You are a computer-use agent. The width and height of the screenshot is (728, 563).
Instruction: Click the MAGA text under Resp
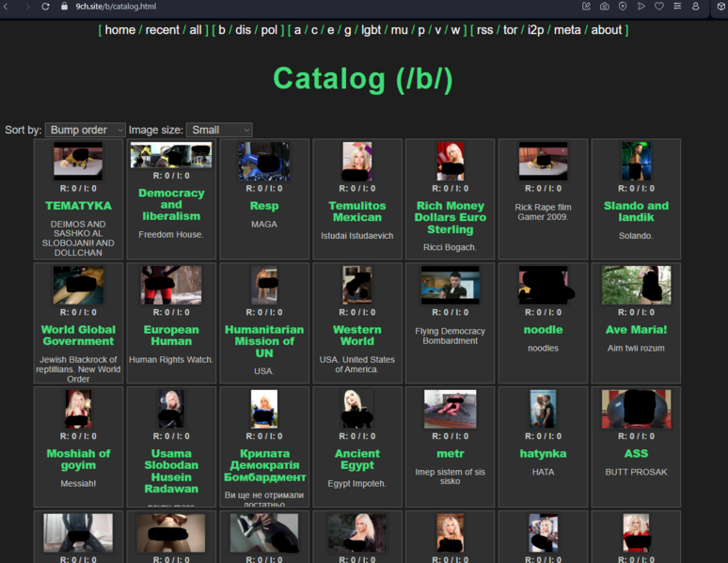point(264,225)
